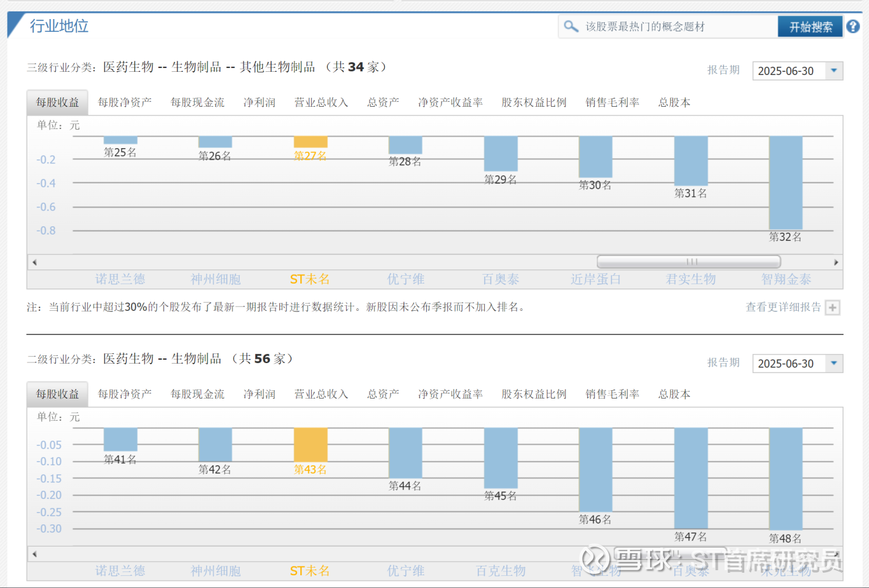Click the left arrow of the 三级行业 chart scrollbar
Screen dimensions: 869x588
34,262
